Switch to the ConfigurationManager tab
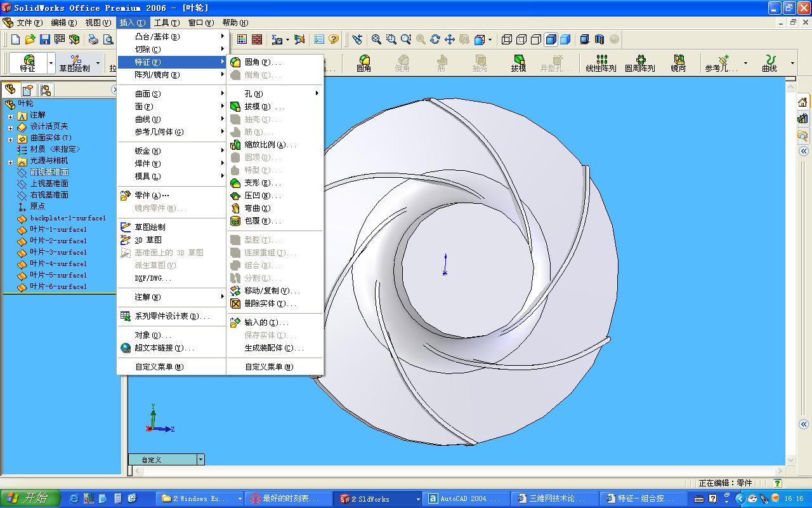 coord(46,90)
